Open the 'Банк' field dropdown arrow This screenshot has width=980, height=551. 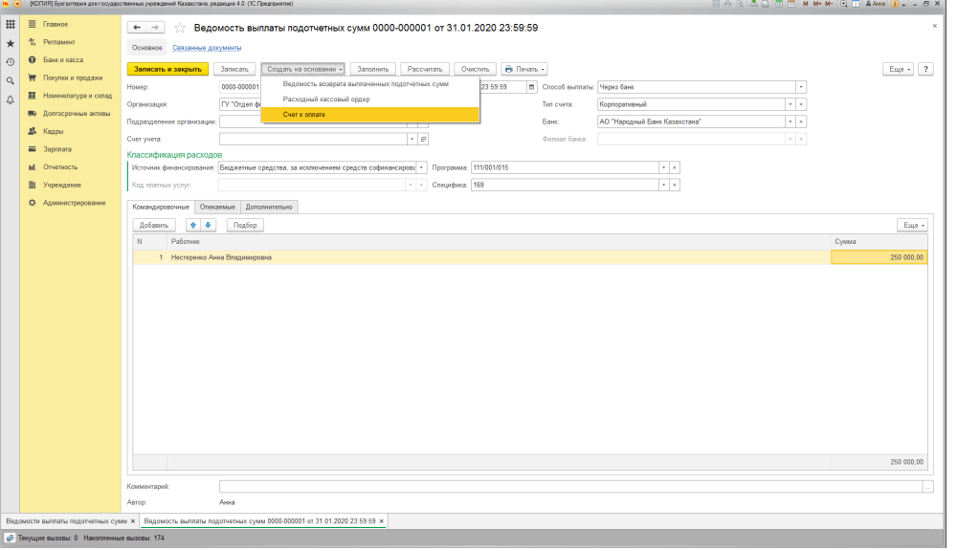pyautogui.click(x=791, y=122)
